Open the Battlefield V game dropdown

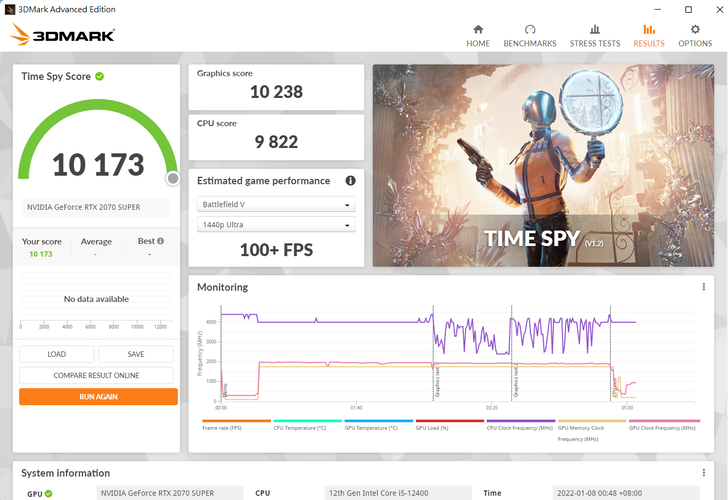click(x=276, y=204)
